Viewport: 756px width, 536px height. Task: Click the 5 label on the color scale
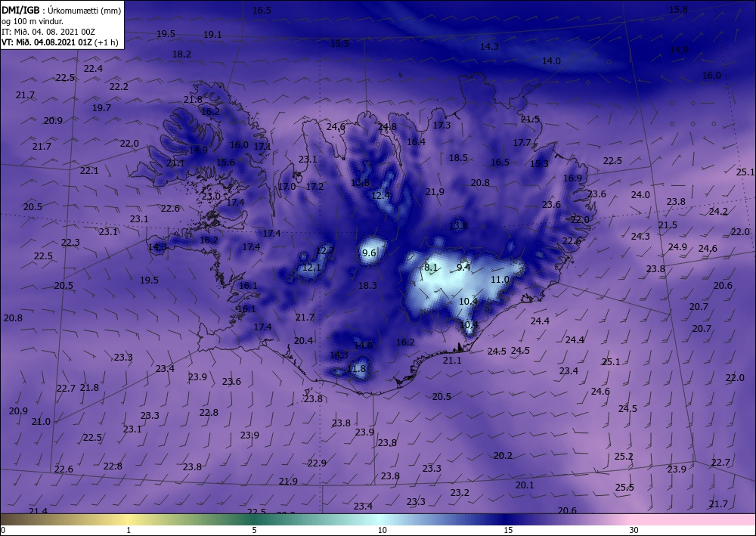click(254, 530)
